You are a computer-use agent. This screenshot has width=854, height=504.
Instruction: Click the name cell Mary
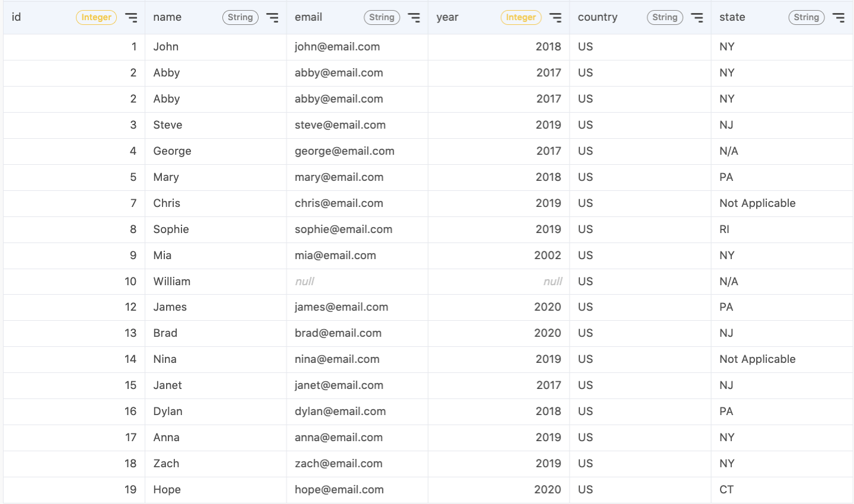tap(216, 177)
